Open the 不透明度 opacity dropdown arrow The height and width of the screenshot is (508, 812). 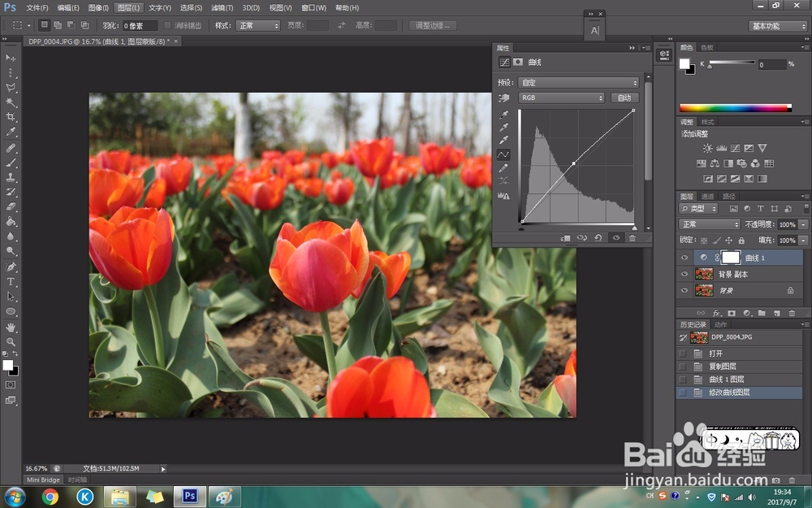[x=803, y=224]
